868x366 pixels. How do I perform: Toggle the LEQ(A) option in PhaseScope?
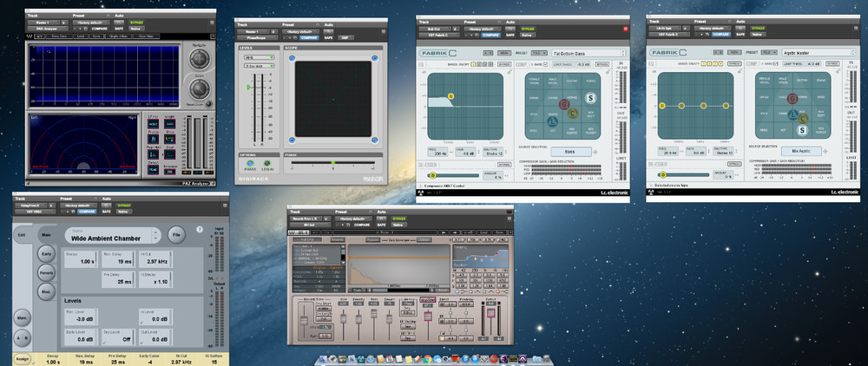tap(267, 164)
